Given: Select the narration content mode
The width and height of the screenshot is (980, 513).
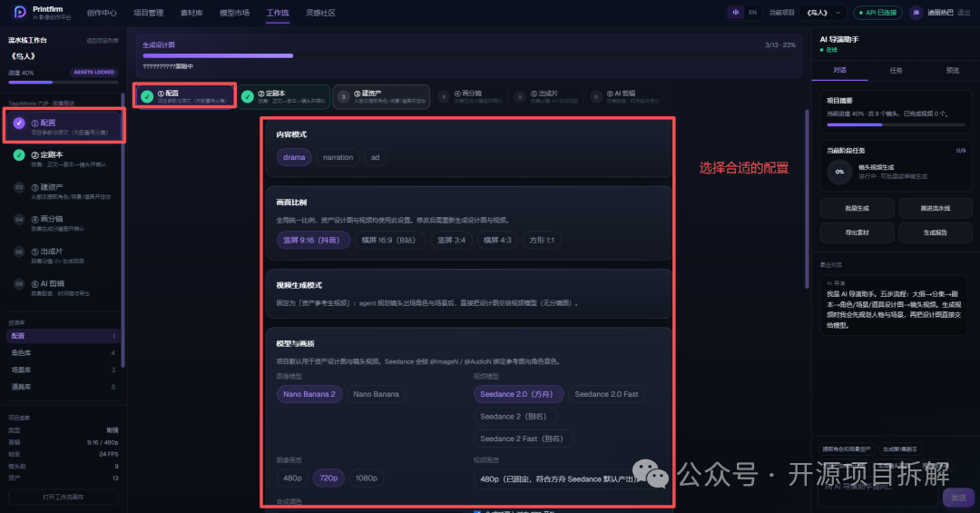Looking at the screenshot, I should [338, 157].
